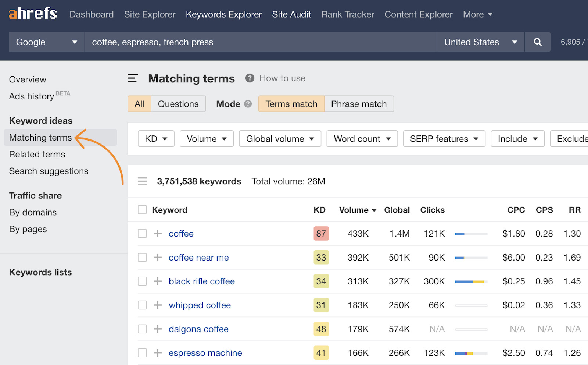The image size is (588, 365).
Task: Click the Mode help question icon
Action: click(248, 104)
